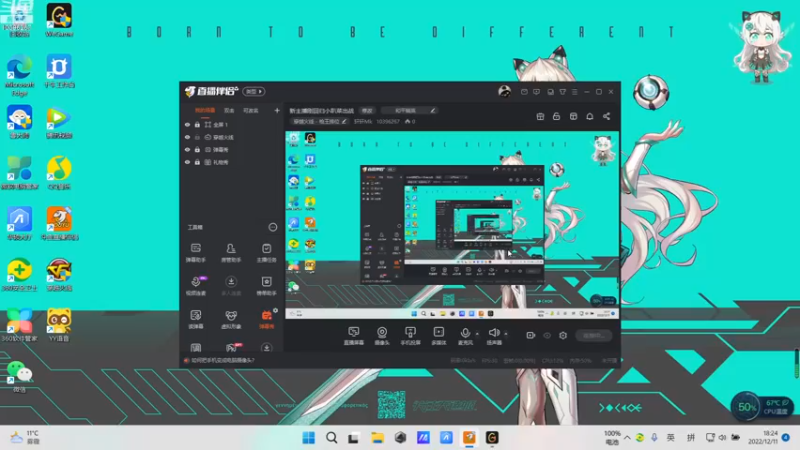Toggle the lock on the 穿越火线 source
The height and width of the screenshot is (450, 800).
click(197, 137)
